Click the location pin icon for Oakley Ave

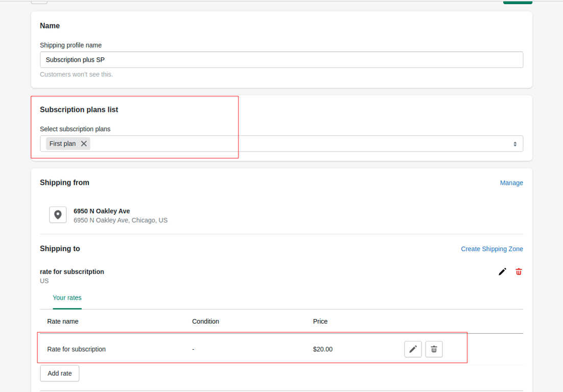(x=58, y=215)
